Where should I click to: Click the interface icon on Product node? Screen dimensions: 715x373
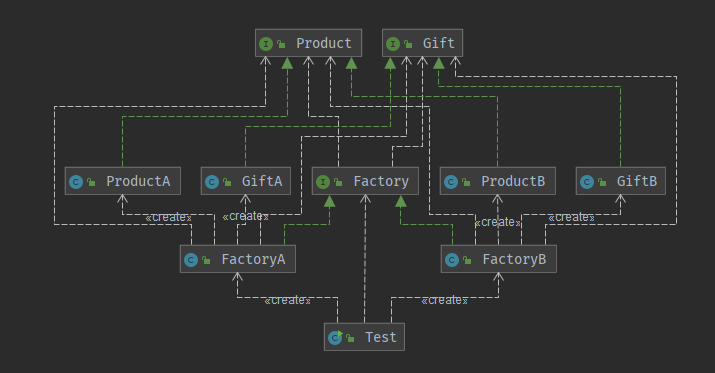pyautogui.click(x=266, y=44)
